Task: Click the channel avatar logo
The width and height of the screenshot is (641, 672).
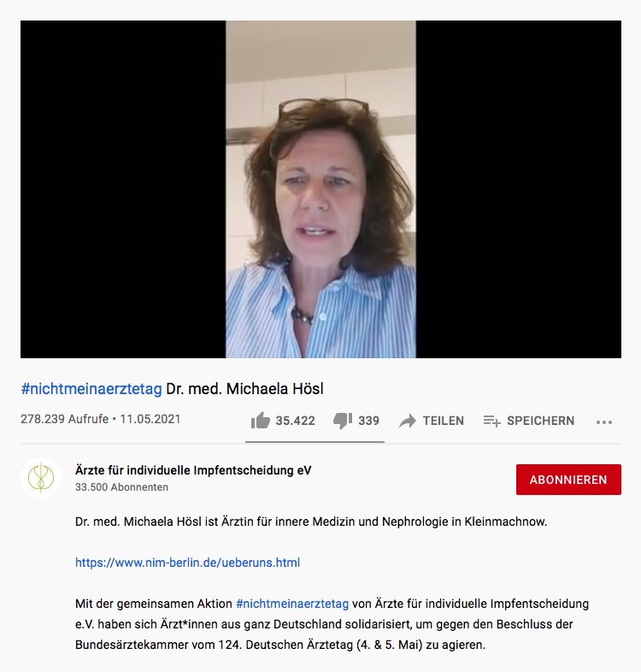Action: click(x=41, y=478)
